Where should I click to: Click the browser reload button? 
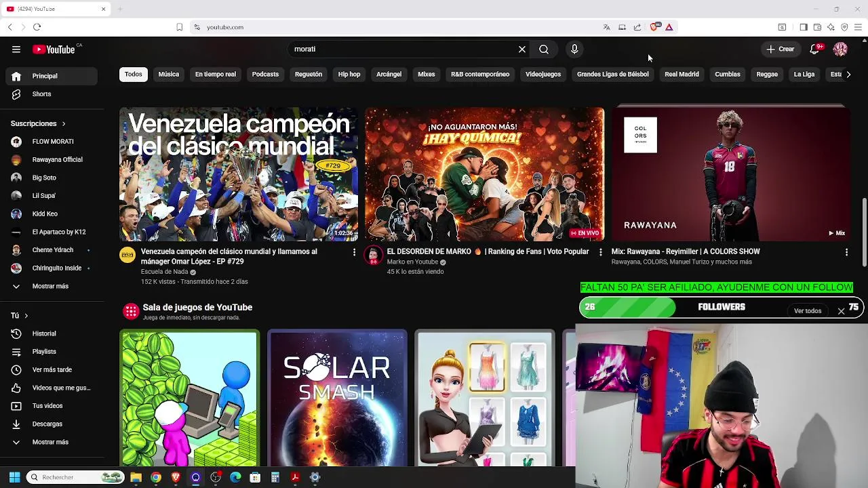coord(37,27)
